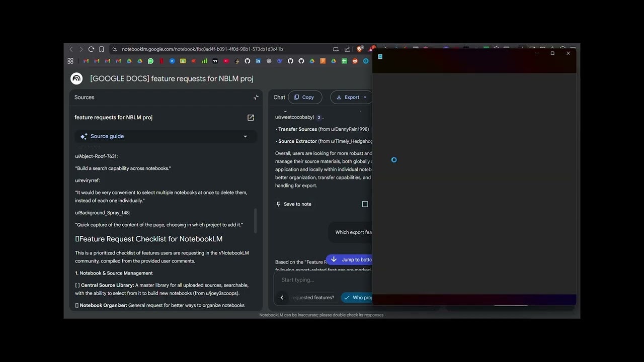The height and width of the screenshot is (362, 644).
Task: Save response to note
Action: [293, 204]
